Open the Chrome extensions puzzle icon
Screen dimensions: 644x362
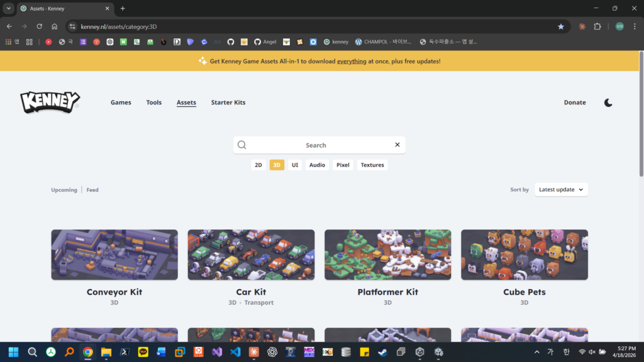click(597, 26)
